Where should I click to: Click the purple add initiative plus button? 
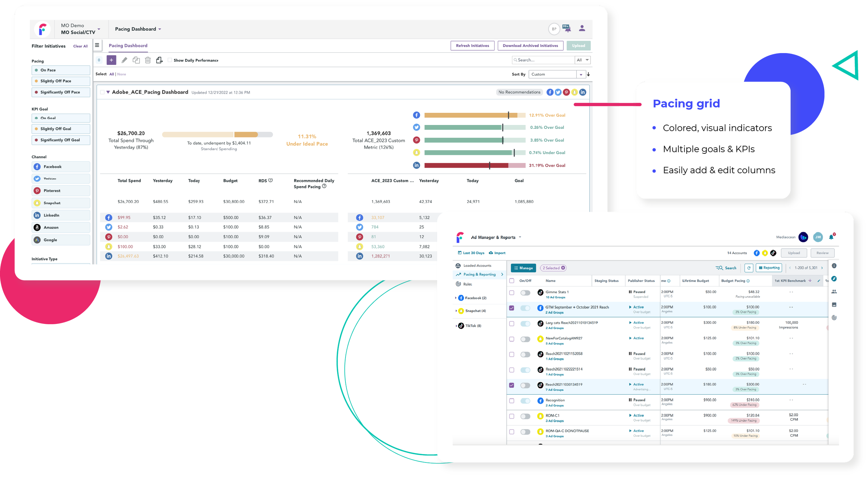pyautogui.click(x=111, y=60)
